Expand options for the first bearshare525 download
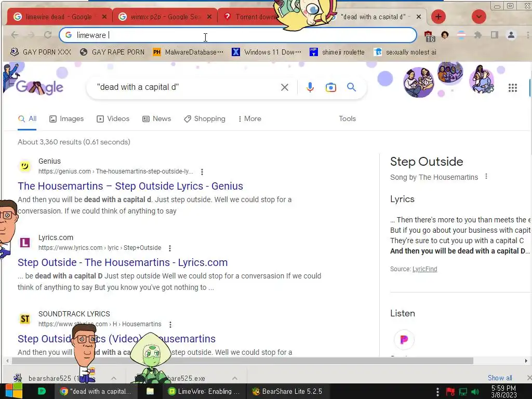The width and height of the screenshot is (532, 399). click(114, 378)
